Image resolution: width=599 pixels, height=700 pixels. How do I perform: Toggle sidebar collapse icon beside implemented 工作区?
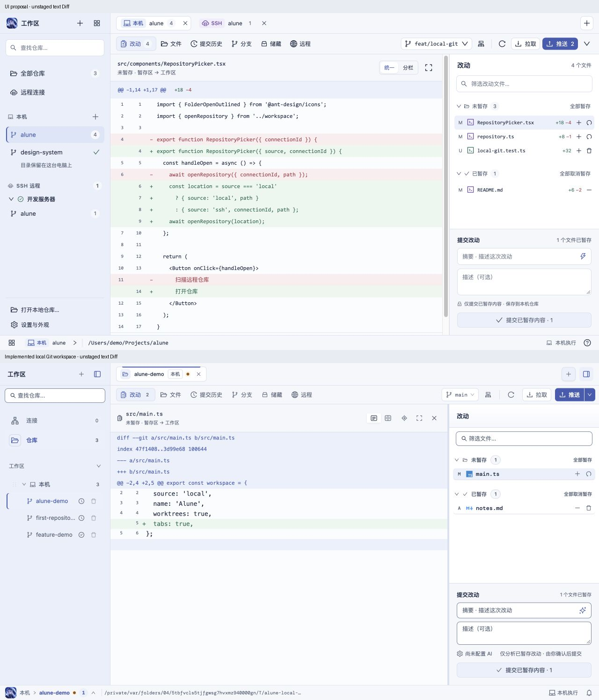[x=97, y=374]
